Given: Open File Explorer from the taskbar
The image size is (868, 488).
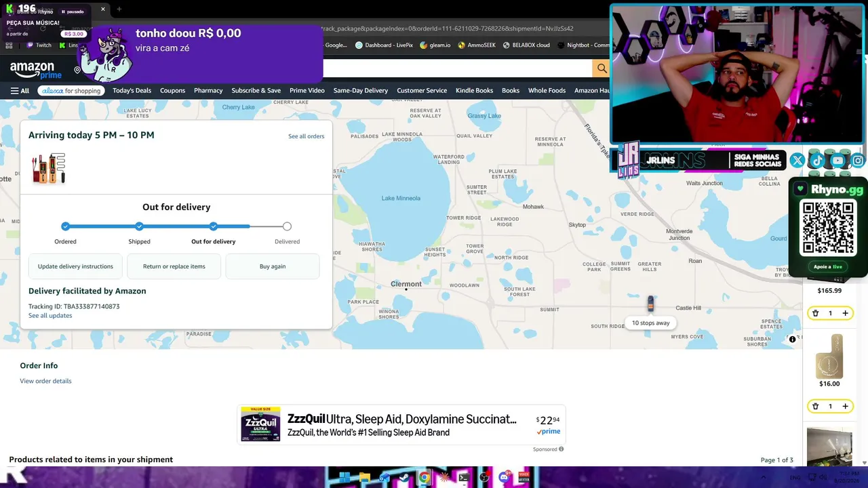Looking at the screenshot, I should click(x=364, y=478).
